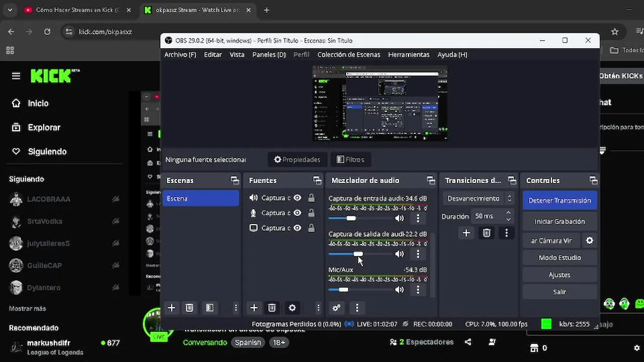Expand Mostrar más in Siguiendo list

(x=27, y=308)
